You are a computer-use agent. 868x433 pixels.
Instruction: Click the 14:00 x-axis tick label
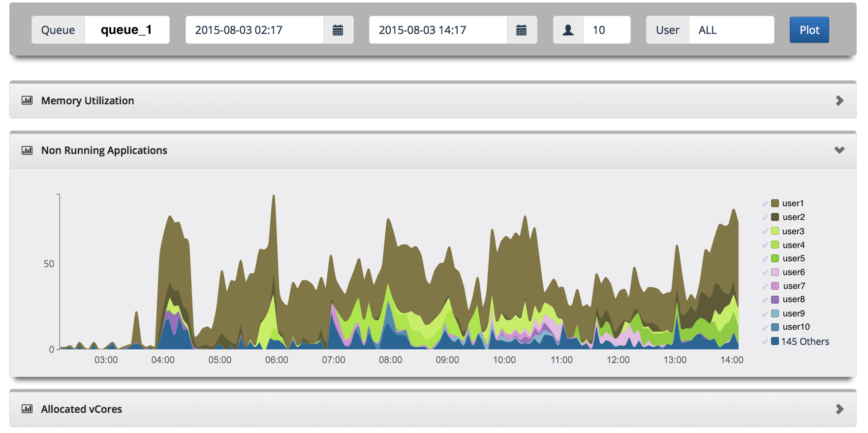tap(732, 360)
